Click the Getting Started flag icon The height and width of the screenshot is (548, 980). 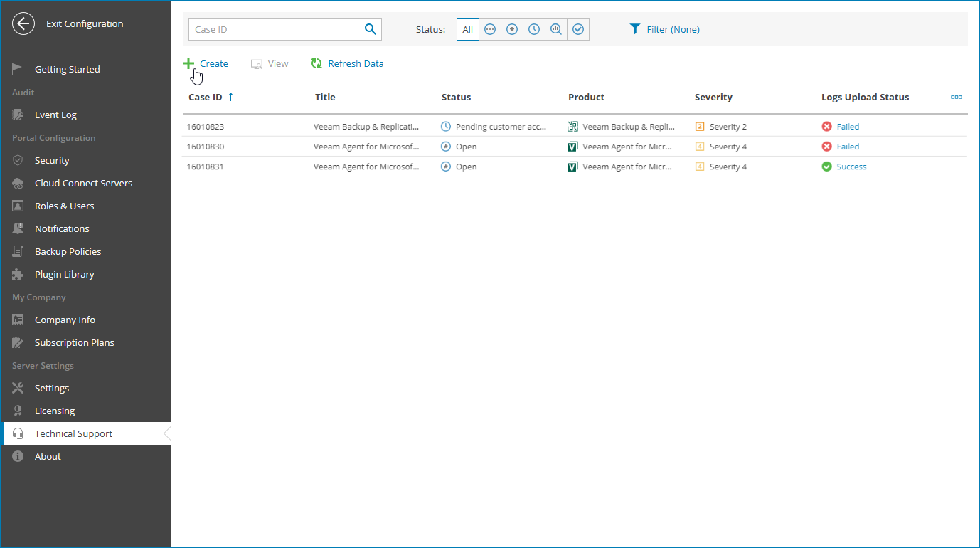pyautogui.click(x=18, y=69)
